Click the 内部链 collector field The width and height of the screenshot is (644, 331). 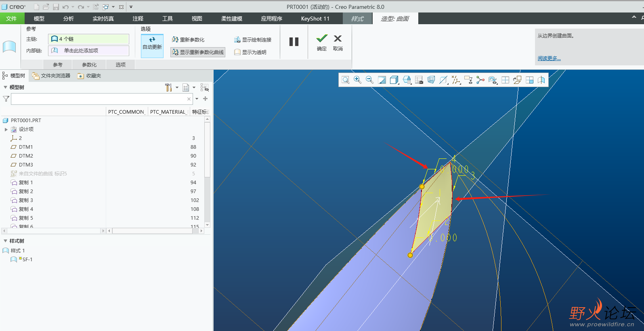(x=89, y=51)
